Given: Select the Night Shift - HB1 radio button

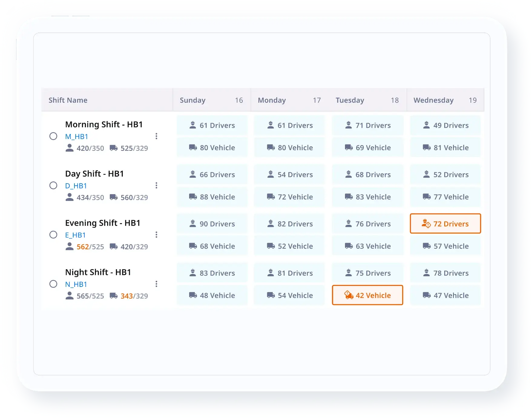Looking at the screenshot, I should (53, 284).
